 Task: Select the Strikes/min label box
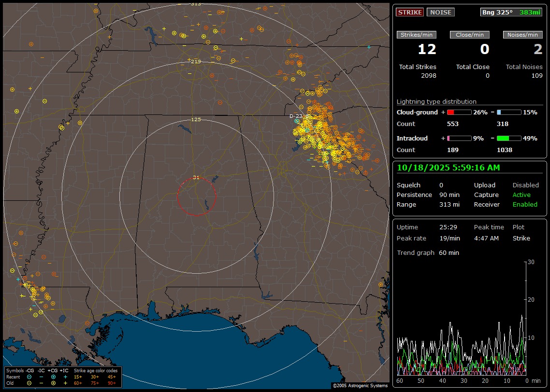[417, 35]
